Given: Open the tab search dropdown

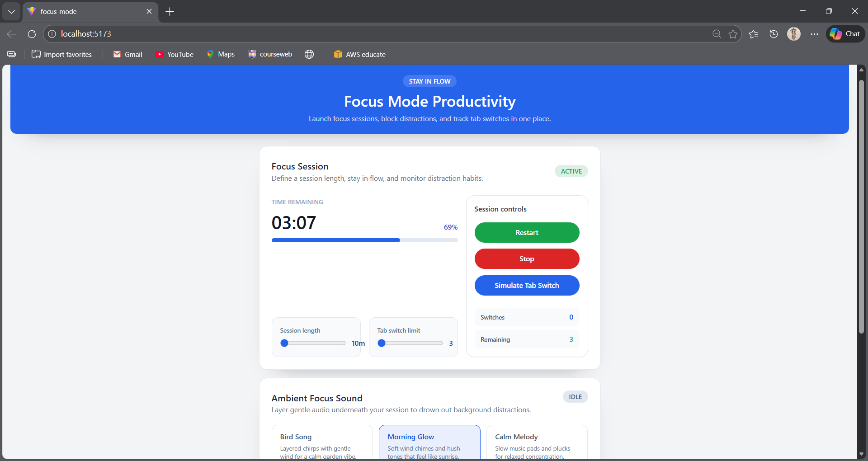Looking at the screenshot, I should pos(11,11).
